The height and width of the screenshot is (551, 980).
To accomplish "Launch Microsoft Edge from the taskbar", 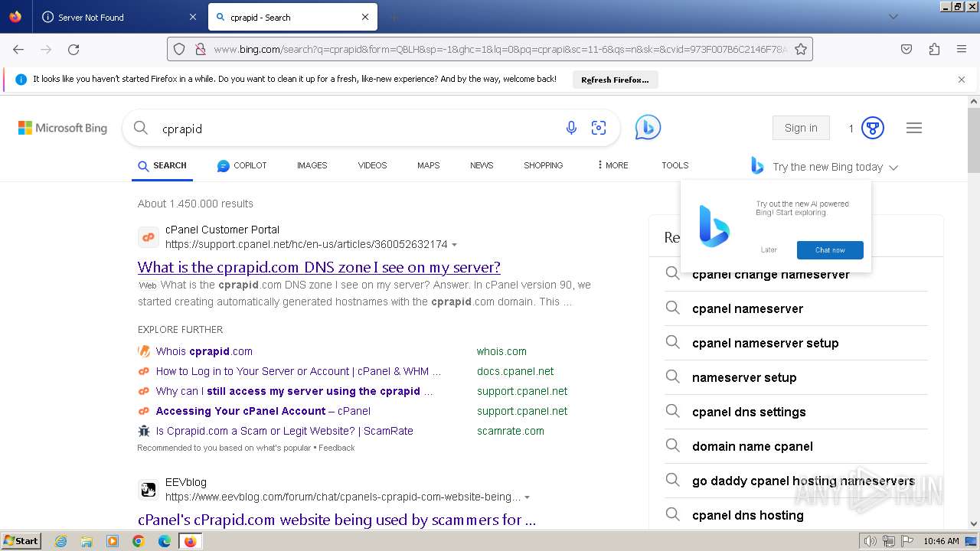I will point(165,541).
